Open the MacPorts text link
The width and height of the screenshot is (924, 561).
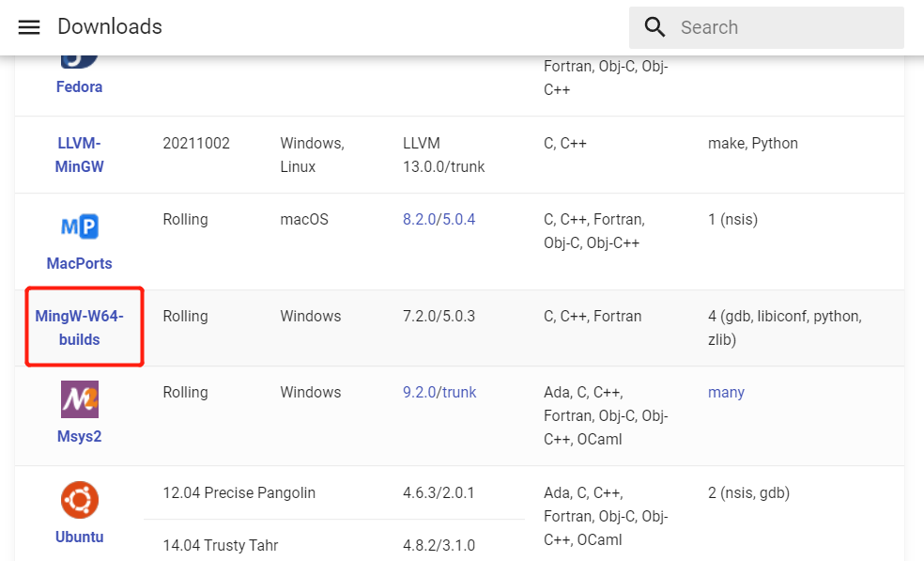(79, 263)
